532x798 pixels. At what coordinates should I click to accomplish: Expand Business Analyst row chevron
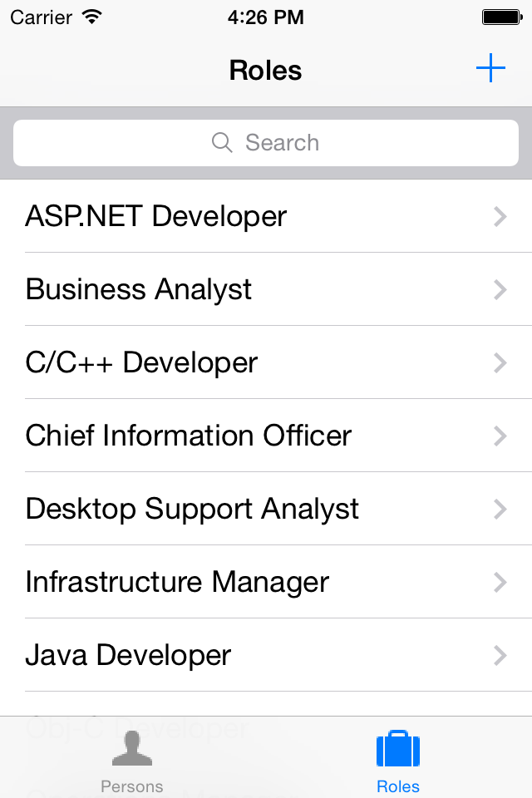click(x=500, y=289)
